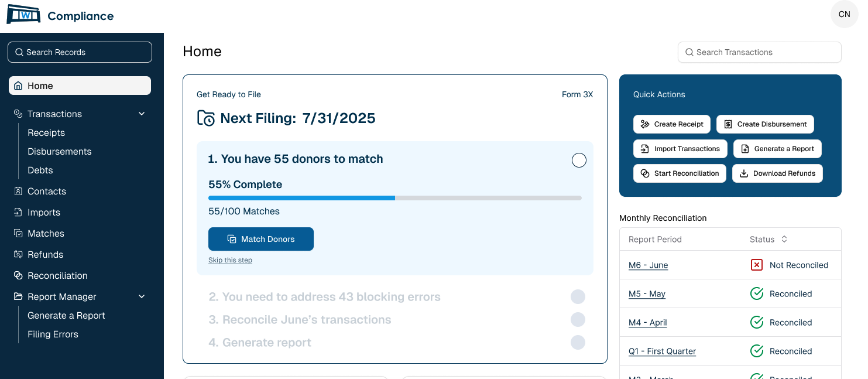Toggle the blocking errors step circle

pos(578,296)
